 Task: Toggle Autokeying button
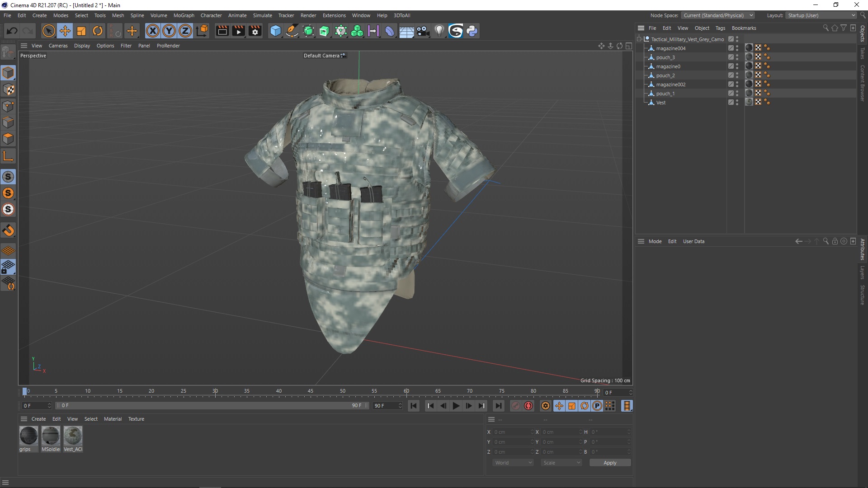(x=528, y=406)
